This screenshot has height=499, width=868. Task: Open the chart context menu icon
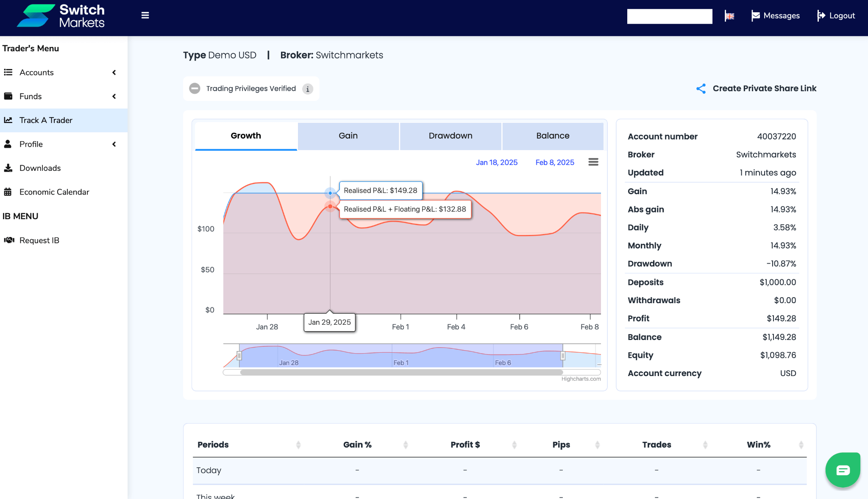[593, 162]
